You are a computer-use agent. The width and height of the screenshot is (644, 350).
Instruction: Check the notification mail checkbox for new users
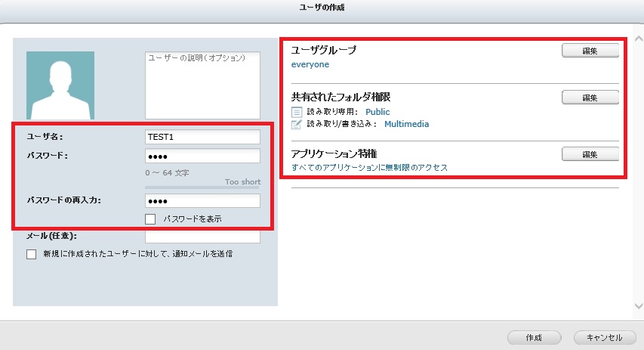coord(31,254)
